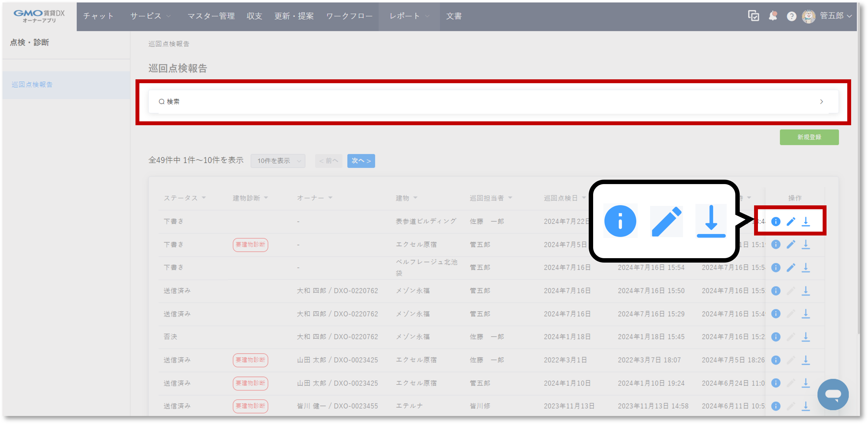Open the notification bell with unread badge

773,16
